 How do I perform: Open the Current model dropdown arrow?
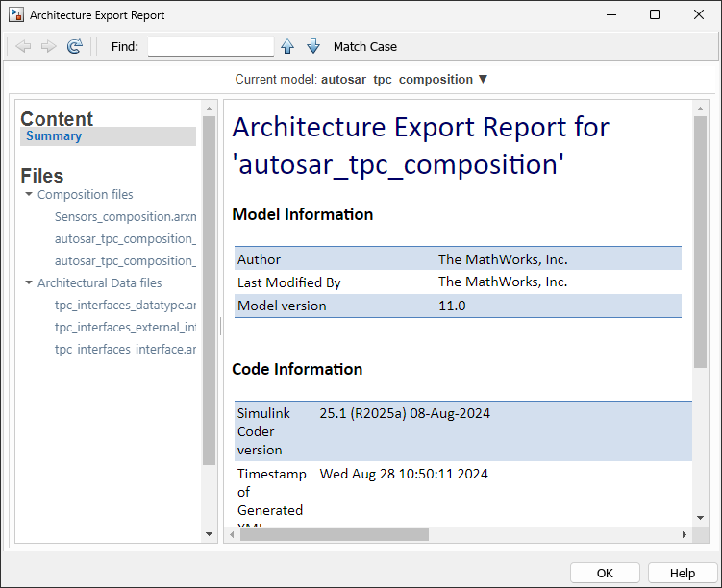point(483,79)
